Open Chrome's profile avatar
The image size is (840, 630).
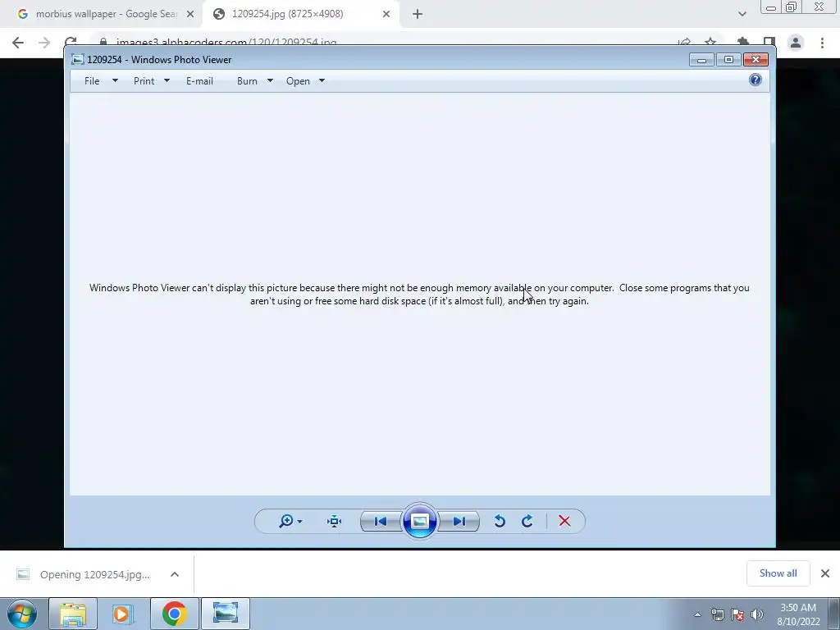(x=796, y=43)
